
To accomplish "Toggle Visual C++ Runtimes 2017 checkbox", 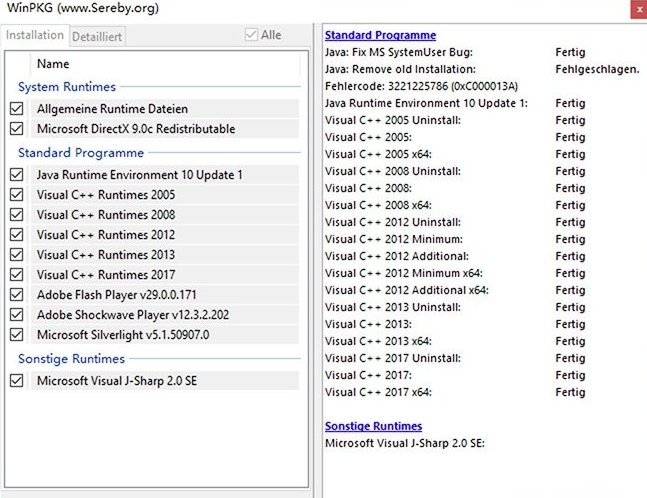I will pos(17,274).
